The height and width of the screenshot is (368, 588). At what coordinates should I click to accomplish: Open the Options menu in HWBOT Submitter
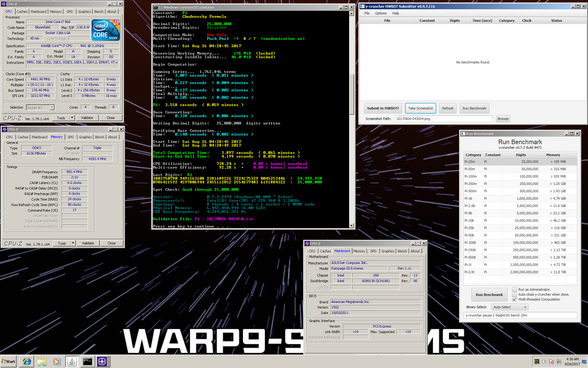click(381, 13)
